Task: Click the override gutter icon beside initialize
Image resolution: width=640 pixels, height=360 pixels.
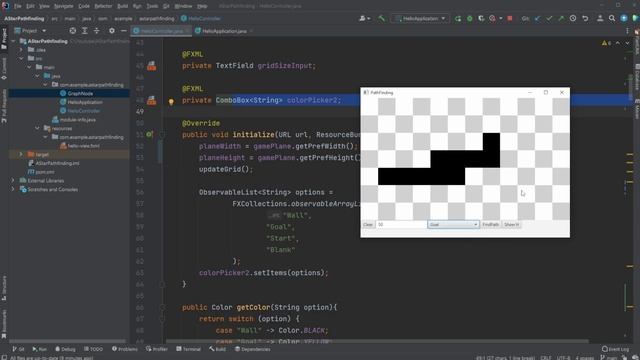Action: click(149, 134)
